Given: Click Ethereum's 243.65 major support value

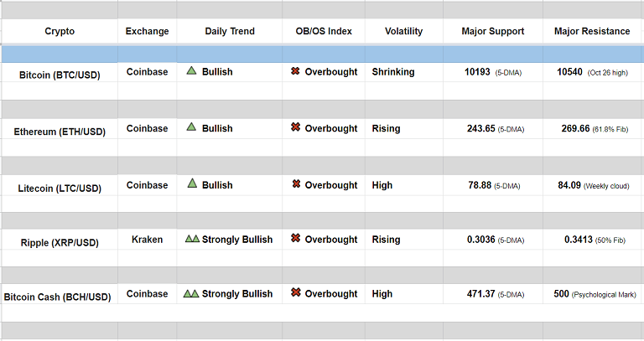Looking at the screenshot, I should (480, 128).
